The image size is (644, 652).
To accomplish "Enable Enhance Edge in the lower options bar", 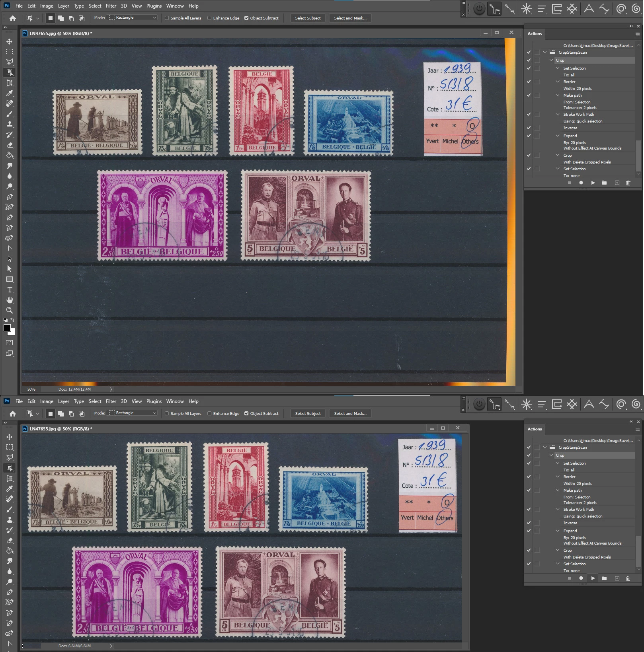I will [x=209, y=413].
